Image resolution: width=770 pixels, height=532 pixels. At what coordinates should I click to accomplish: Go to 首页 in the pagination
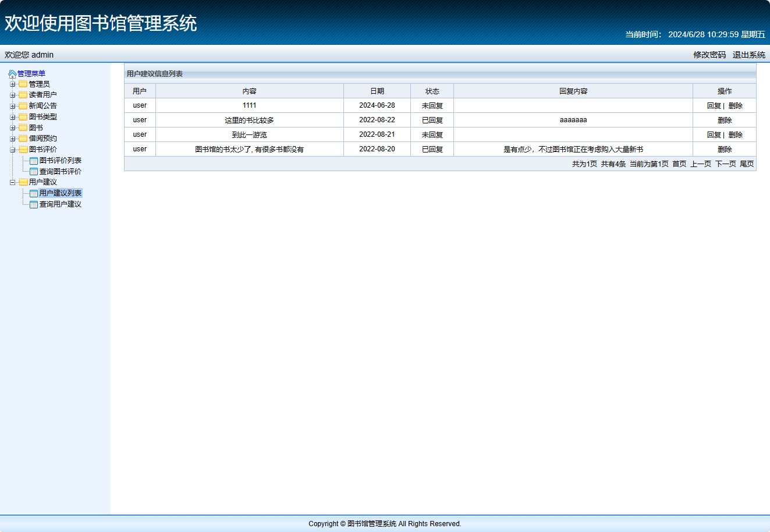click(679, 164)
